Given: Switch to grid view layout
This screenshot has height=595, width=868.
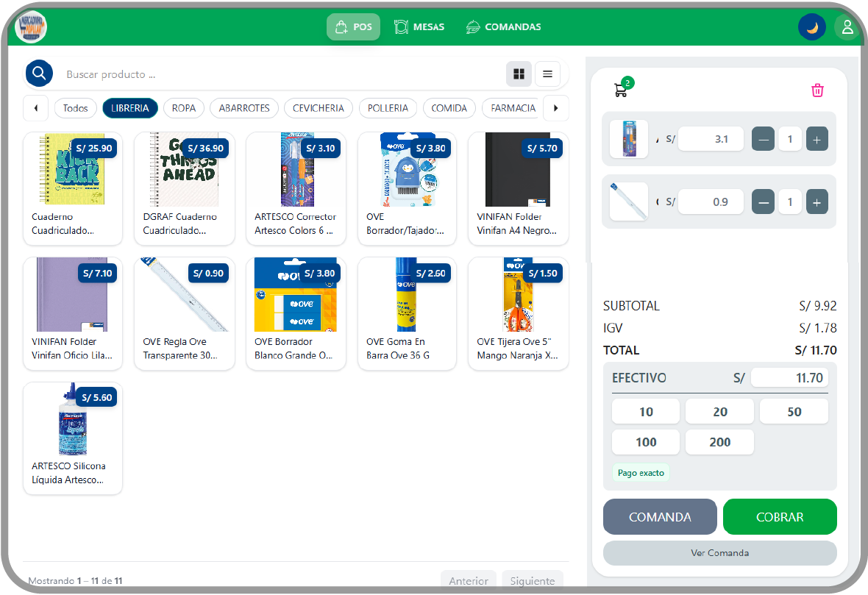Looking at the screenshot, I should [x=519, y=74].
